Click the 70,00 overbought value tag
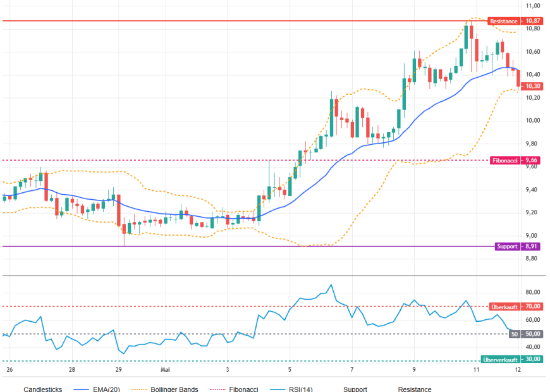Viewport: 550px width, 392px height. (x=532, y=307)
